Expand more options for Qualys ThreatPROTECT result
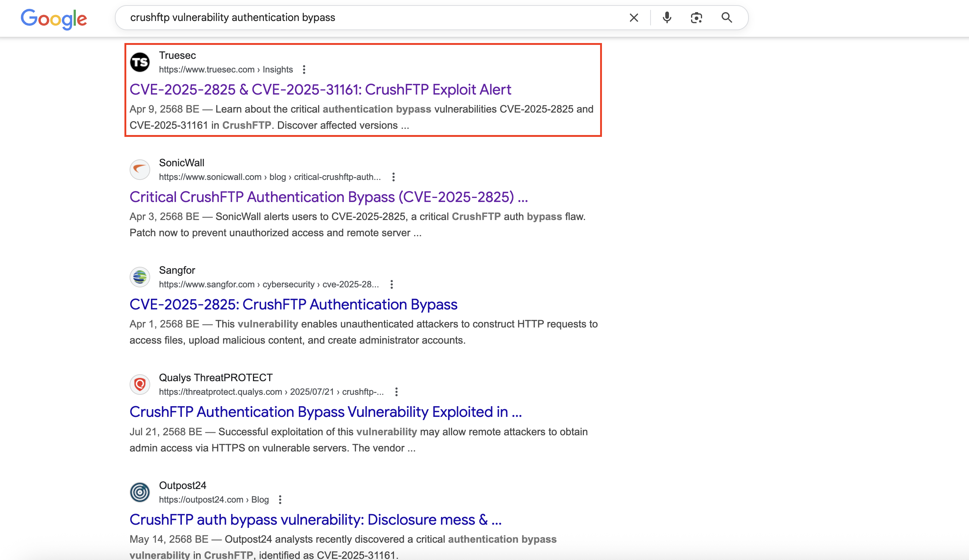The height and width of the screenshot is (560, 969). click(396, 391)
